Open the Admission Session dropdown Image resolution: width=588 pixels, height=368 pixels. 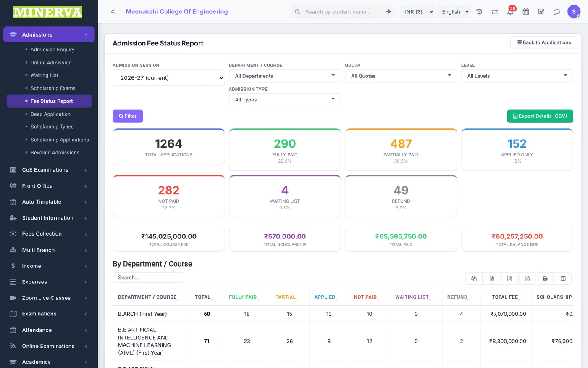(x=169, y=78)
